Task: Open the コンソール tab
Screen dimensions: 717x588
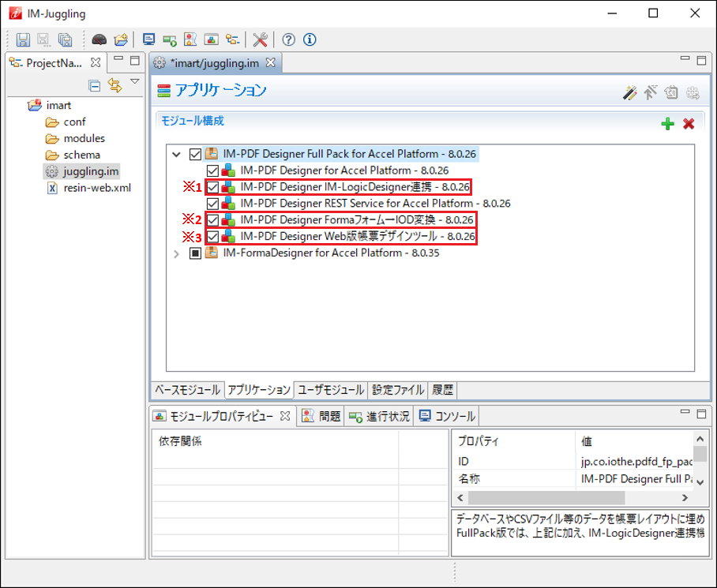Action: coord(447,416)
